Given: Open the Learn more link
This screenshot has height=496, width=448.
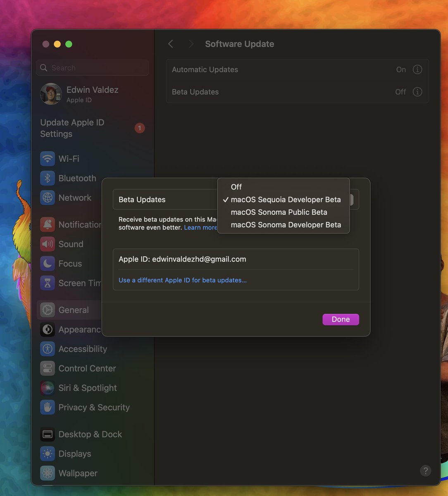Looking at the screenshot, I should click(x=200, y=227).
